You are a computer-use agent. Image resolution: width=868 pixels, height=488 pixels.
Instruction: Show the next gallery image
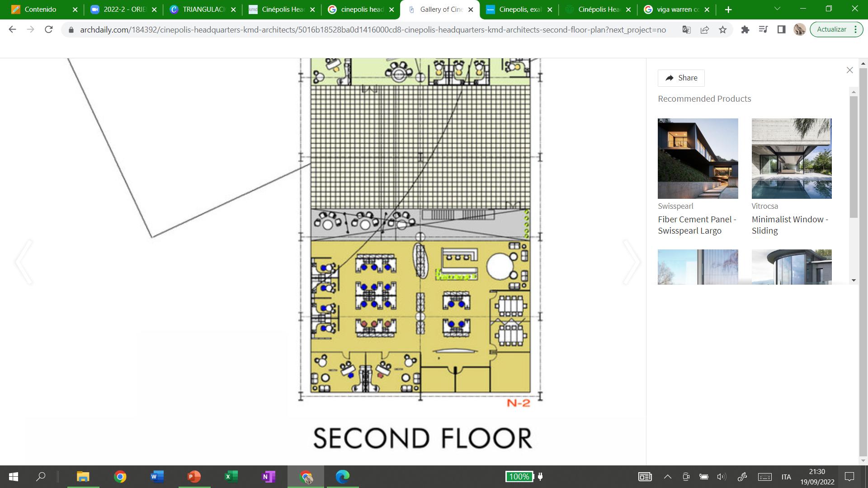coord(632,262)
